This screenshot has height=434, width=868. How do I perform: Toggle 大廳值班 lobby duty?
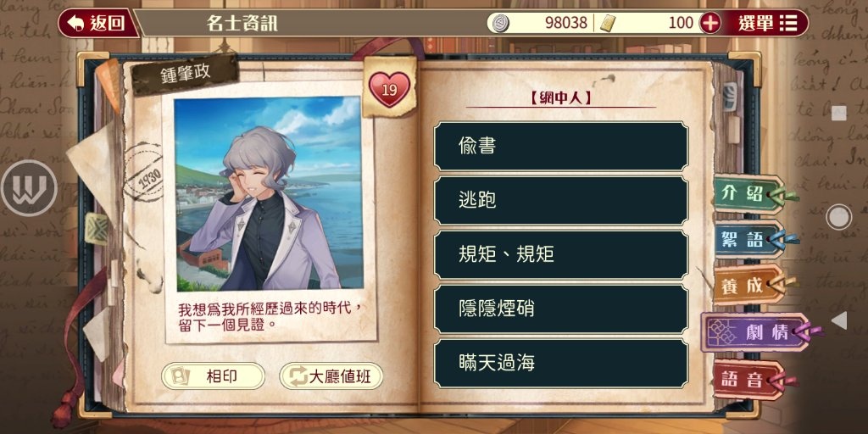coord(331,376)
